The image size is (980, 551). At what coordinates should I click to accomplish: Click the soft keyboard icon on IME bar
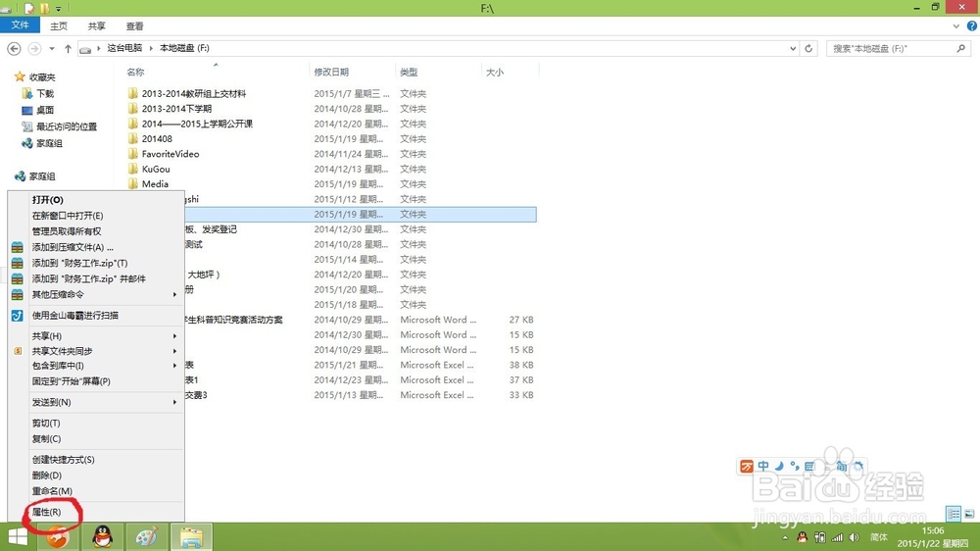click(x=809, y=467)
